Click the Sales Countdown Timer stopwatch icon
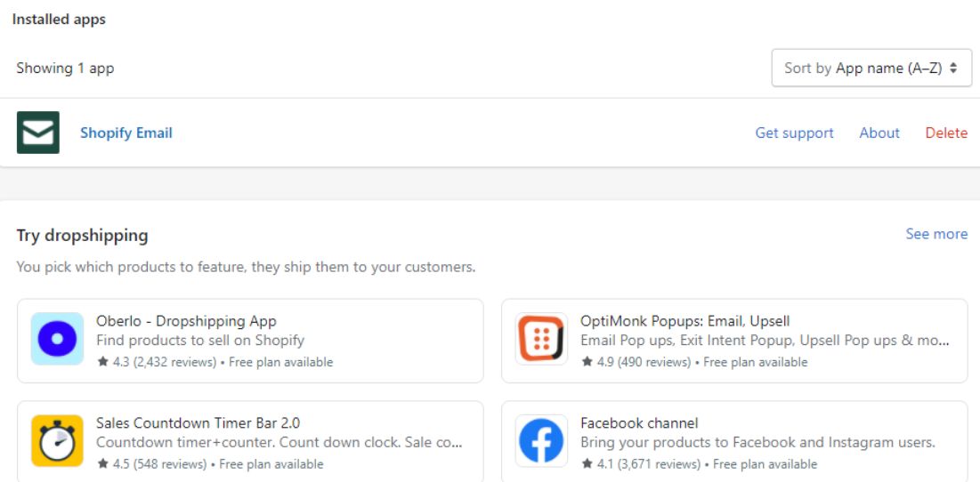The height and width of the screenshot is (482, 980). click(57, 441)
